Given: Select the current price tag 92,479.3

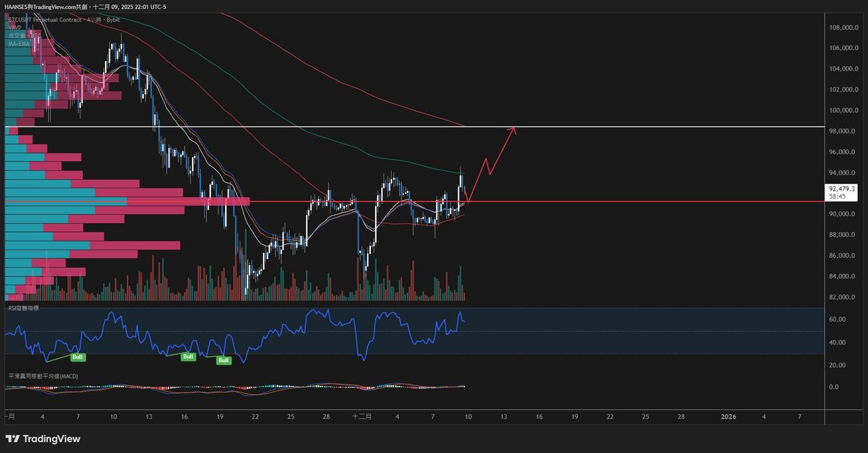Looking at the screenshot, I should 842,189.
